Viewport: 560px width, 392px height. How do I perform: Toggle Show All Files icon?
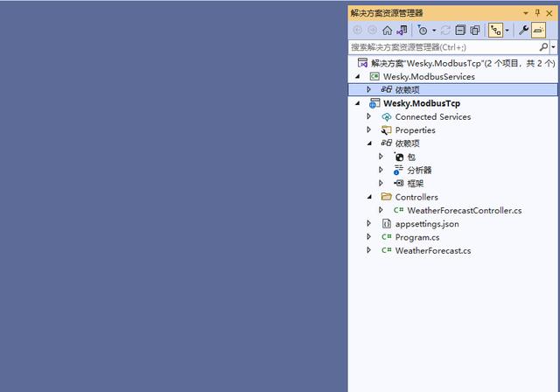475,31
